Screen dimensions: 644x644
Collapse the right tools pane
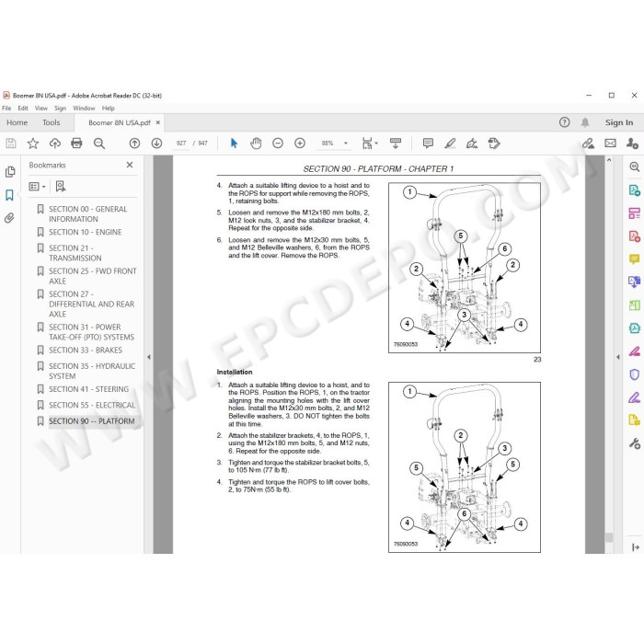618,357
